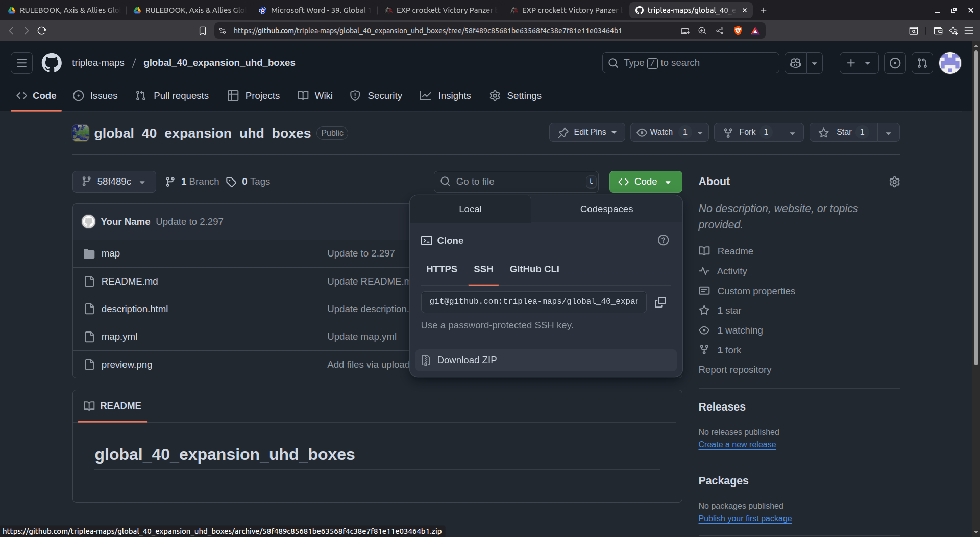Open browser hamburger menu
The image size is (980, 537).
coord(968,31)
